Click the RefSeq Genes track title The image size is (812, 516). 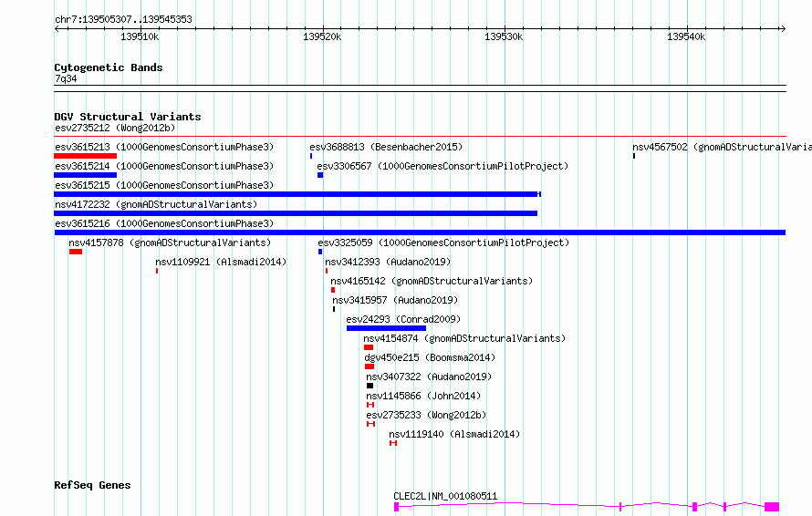pos(92,485)
